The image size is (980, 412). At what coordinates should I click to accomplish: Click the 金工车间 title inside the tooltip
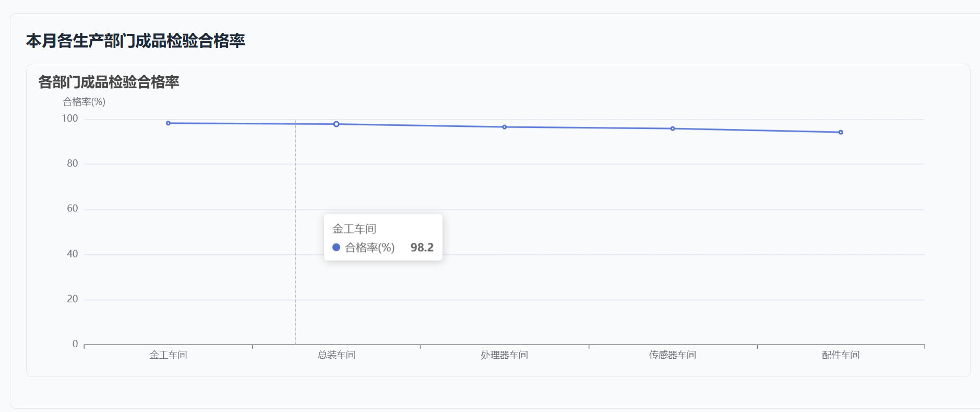(x=354, y=229)
